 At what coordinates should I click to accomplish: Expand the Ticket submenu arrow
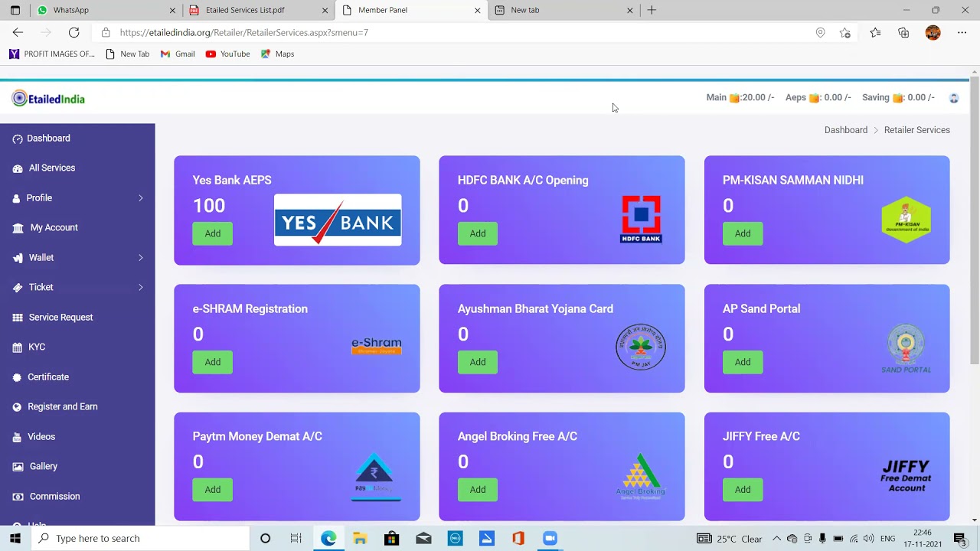point(141,288)
